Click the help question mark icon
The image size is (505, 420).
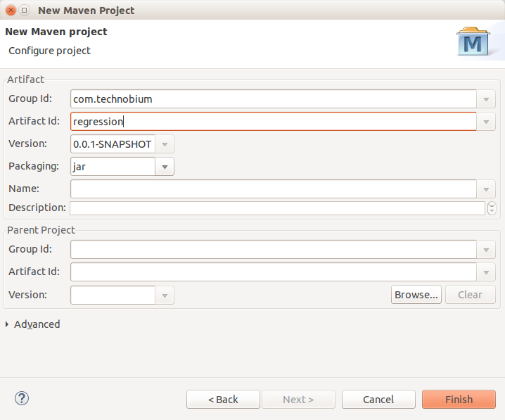coord(22,398)
